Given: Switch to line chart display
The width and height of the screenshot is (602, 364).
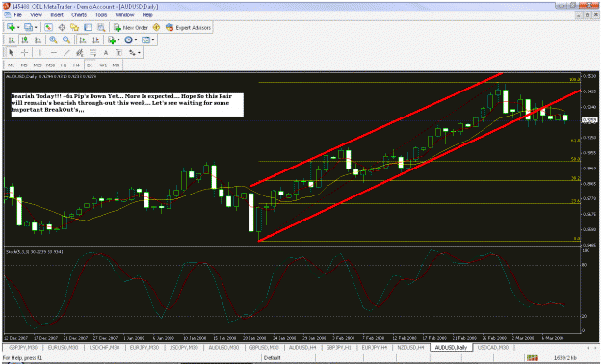Looking at the screenshot, I should pyautogui.click(x=38, y=39).
